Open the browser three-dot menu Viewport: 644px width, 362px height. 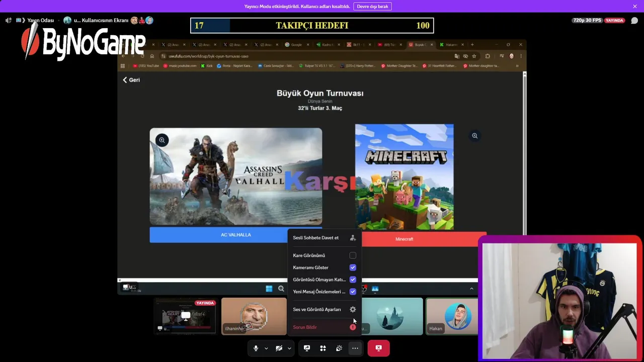click(x=521, y=56)
